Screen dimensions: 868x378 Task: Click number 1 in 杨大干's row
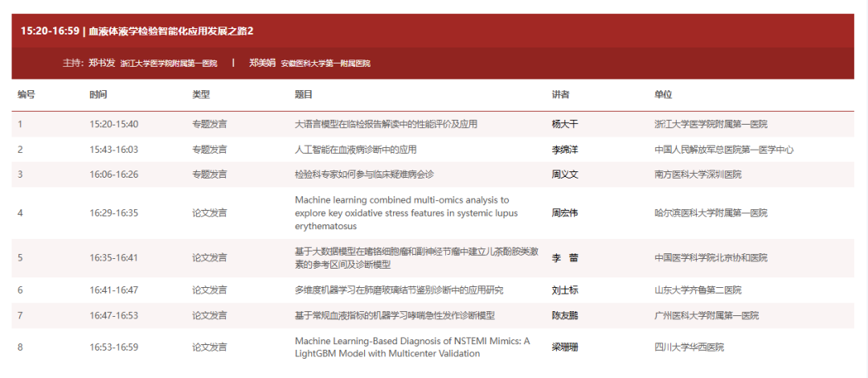20,124
